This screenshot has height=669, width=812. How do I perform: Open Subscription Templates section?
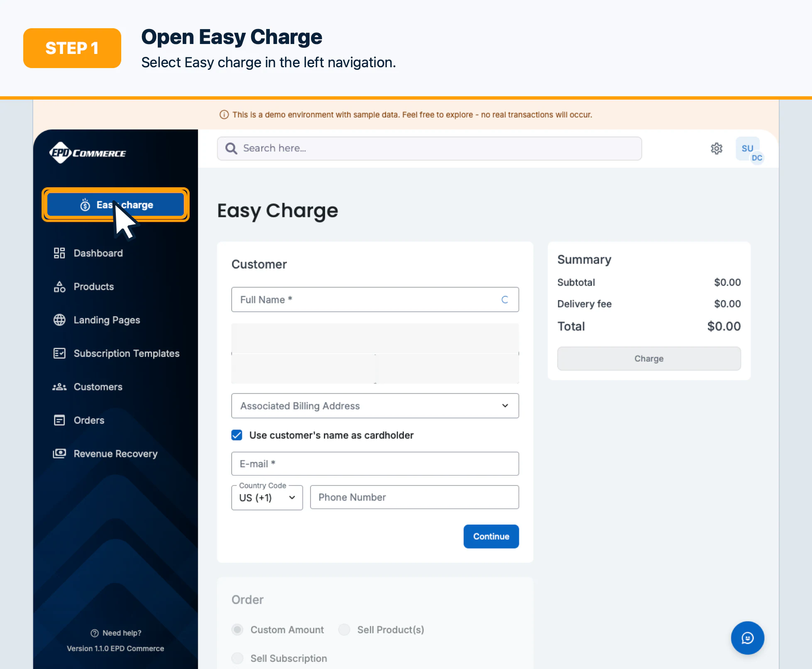pos(116,353)
